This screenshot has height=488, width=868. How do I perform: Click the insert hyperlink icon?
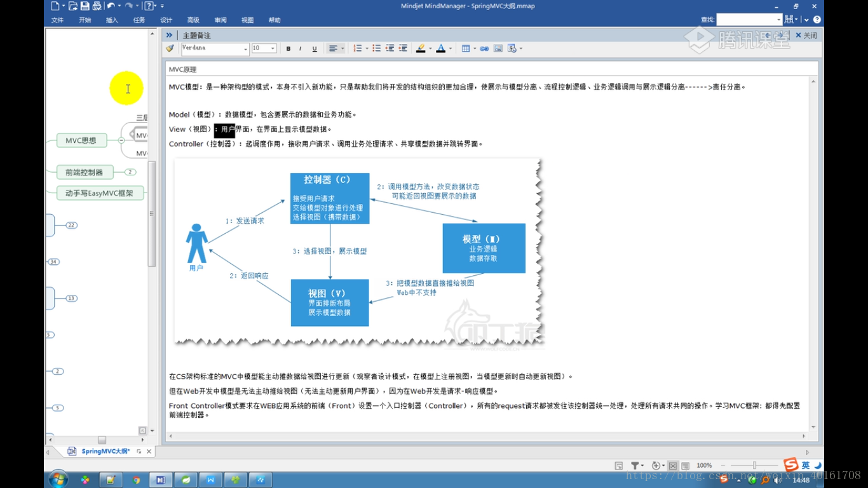484,48
